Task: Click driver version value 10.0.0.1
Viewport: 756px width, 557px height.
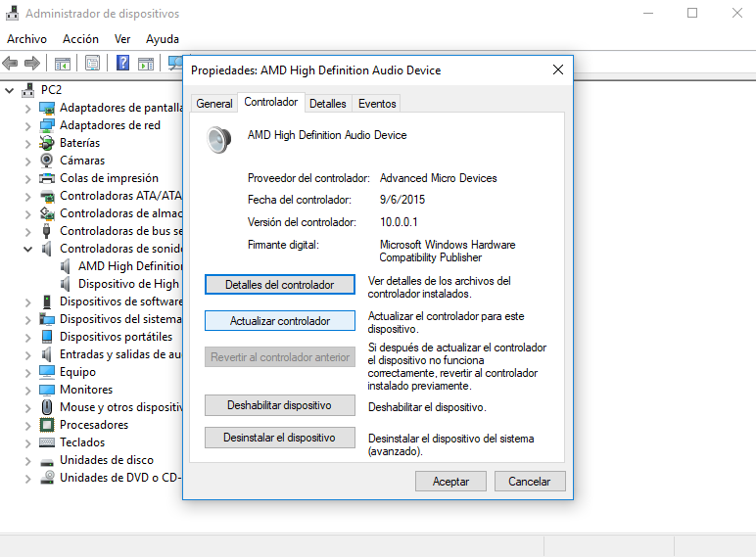Action: tap(399, 222)
